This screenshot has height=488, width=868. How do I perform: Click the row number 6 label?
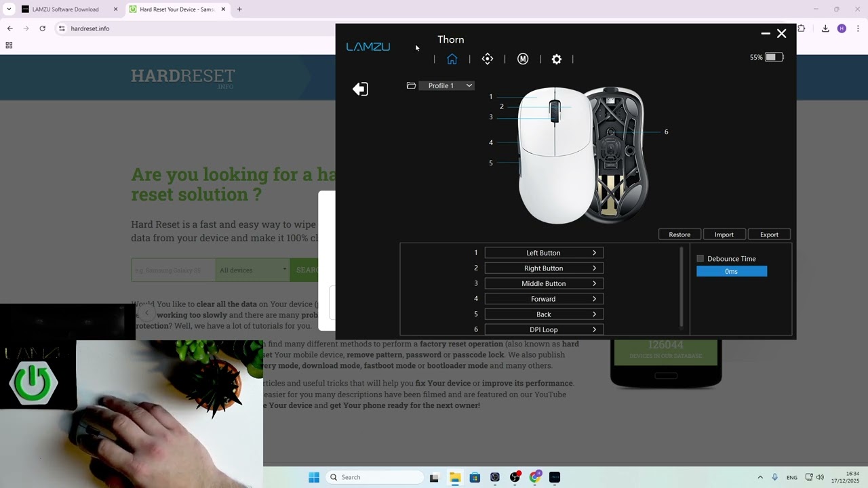pos(476,329)
